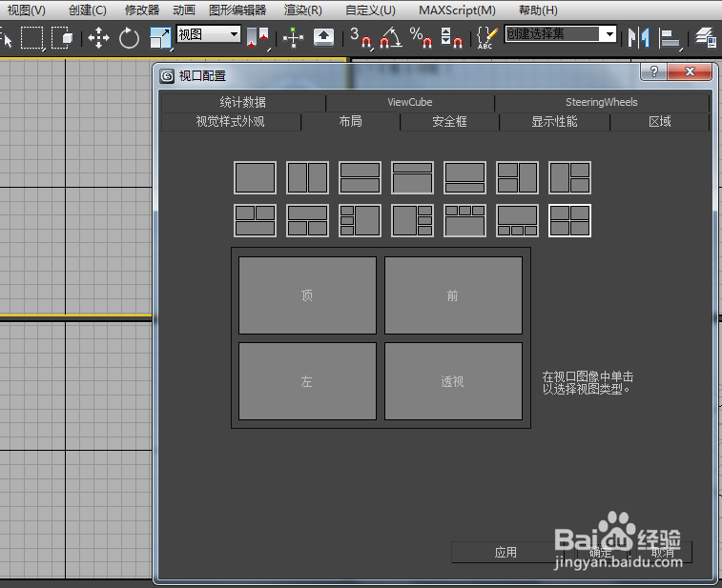The height and width of the screenshot is (588, 722).
Task: Open the MAXScript(M) menu
Action: tap(457, 10)
